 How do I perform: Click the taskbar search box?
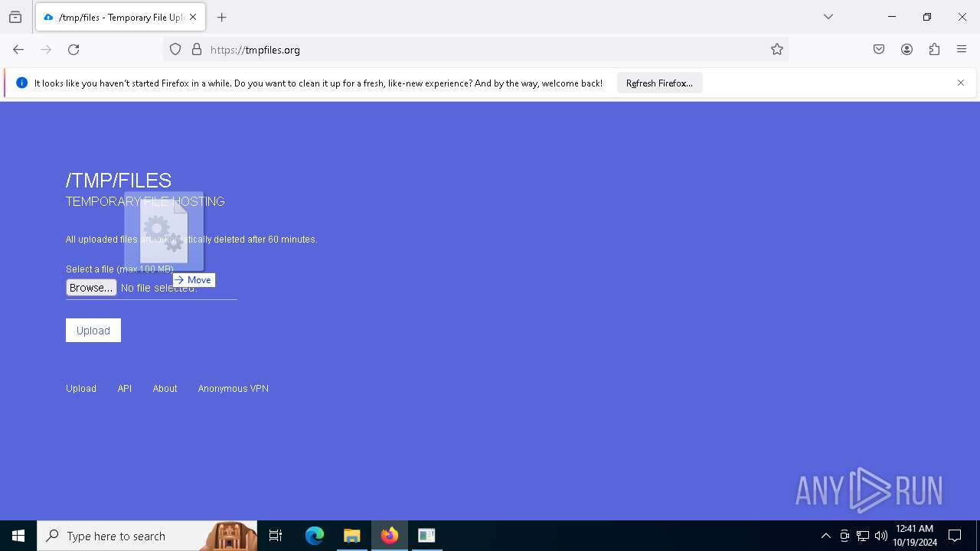(x=147, y=536)
